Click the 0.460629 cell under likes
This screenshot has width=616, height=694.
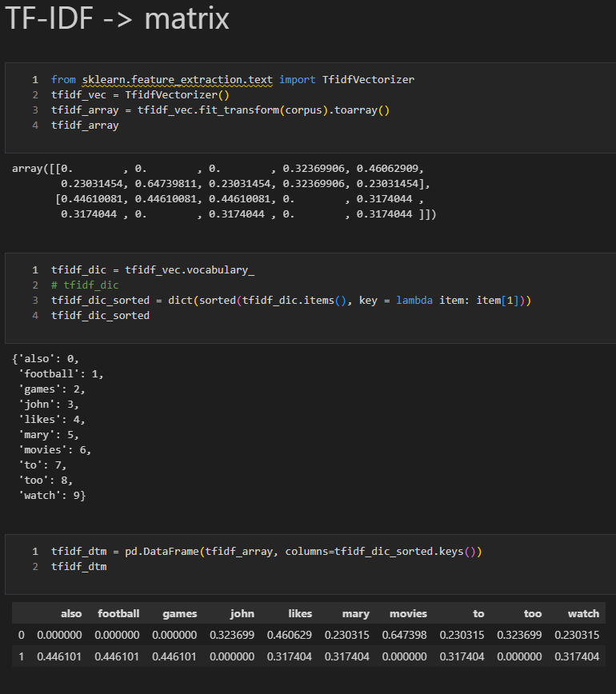(289, 635)
